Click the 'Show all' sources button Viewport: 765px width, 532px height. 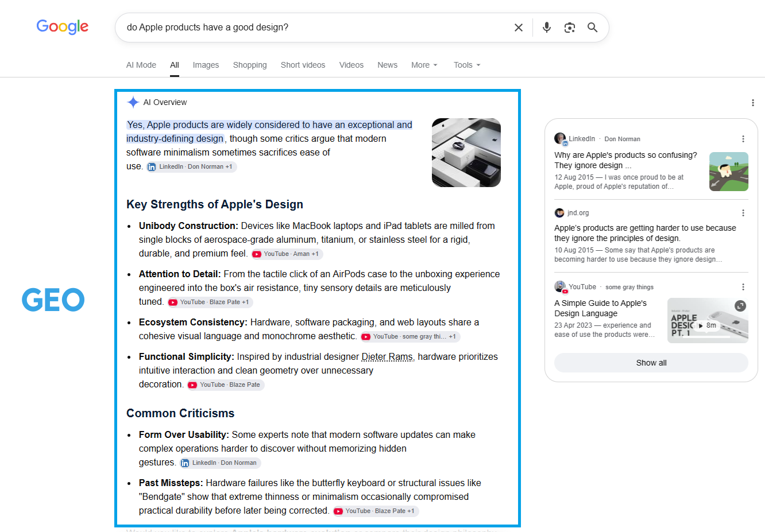click(651, 363)
